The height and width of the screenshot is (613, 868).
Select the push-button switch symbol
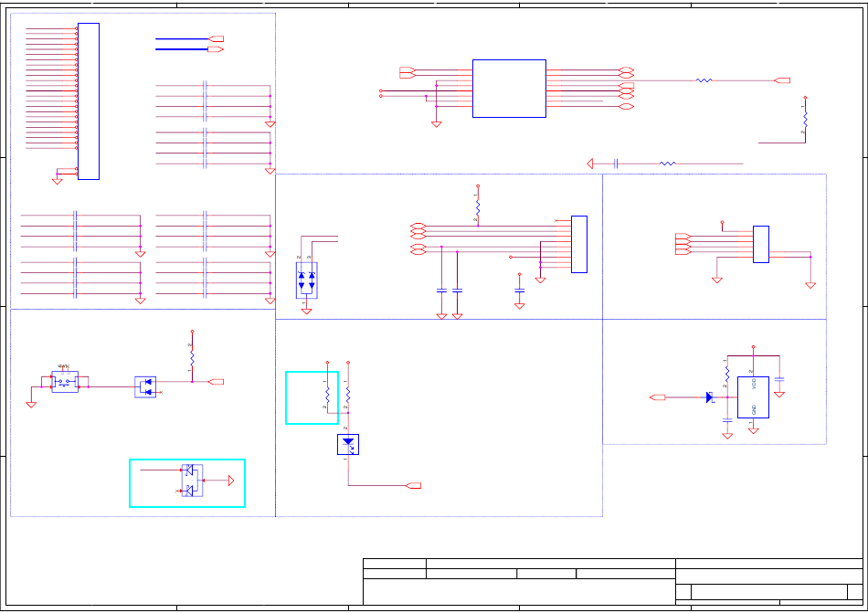coord(65,382)
